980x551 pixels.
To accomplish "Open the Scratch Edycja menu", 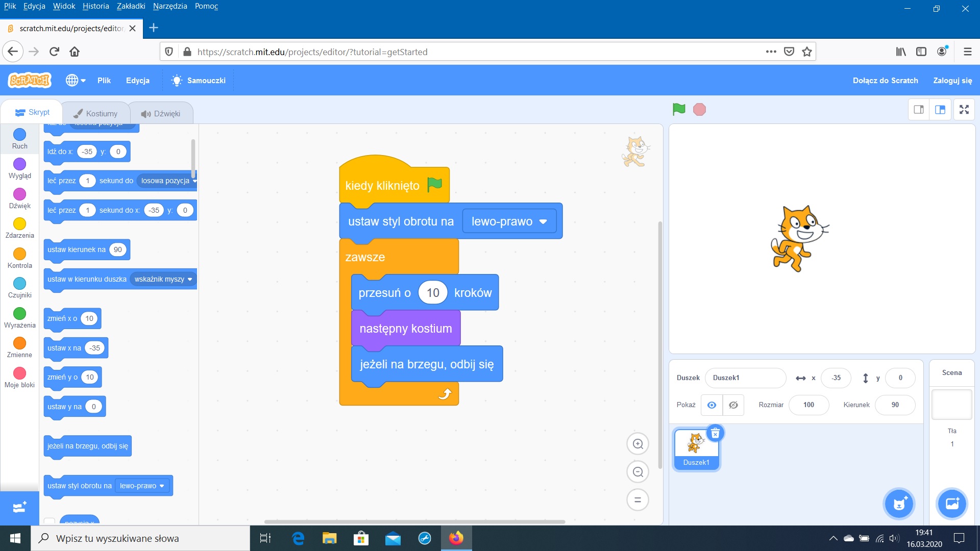I will coord(138,80).
